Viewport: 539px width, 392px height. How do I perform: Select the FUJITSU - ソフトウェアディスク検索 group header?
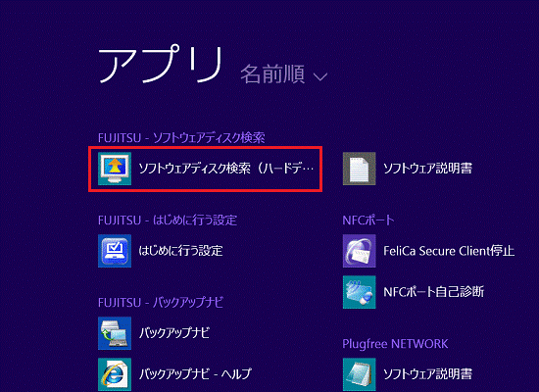coord(181,138)
